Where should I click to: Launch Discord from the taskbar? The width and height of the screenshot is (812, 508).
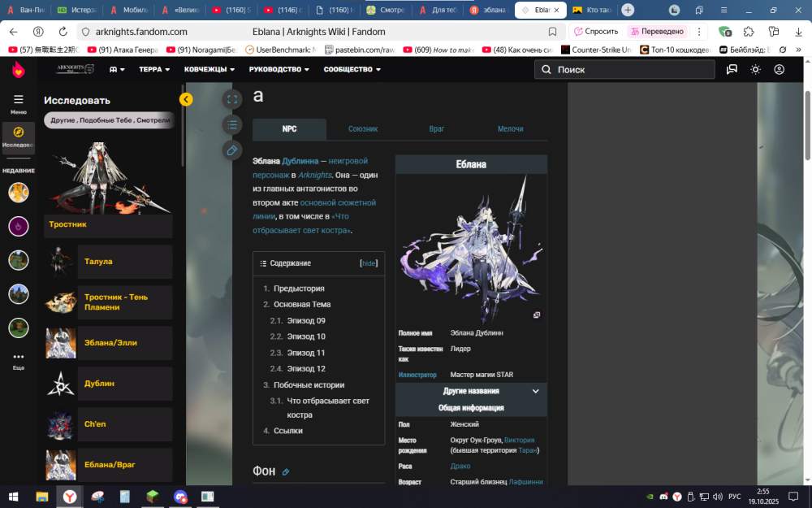click(x=181, y=497)
